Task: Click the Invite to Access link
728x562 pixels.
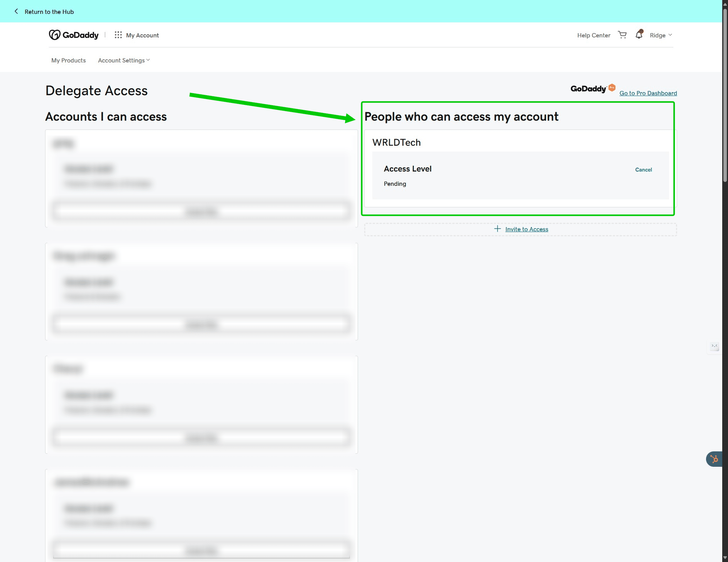Action: (x=526, y=229)
